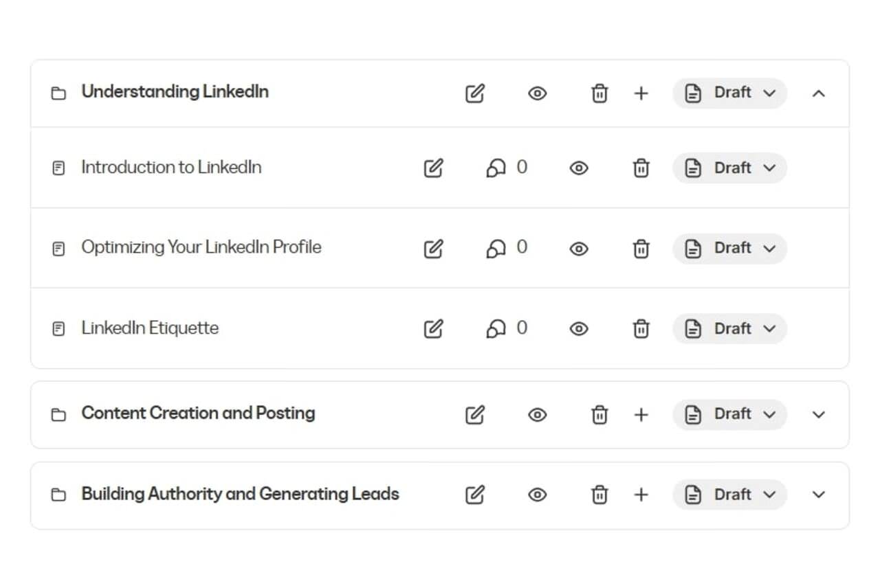880x588 pixels.
Task: Edit the Introduction to LinkedIn lesson
Action: coord(433,168)
